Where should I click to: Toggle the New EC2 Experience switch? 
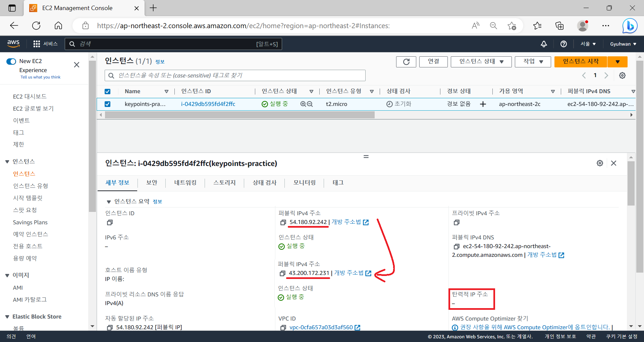[11, 61]
